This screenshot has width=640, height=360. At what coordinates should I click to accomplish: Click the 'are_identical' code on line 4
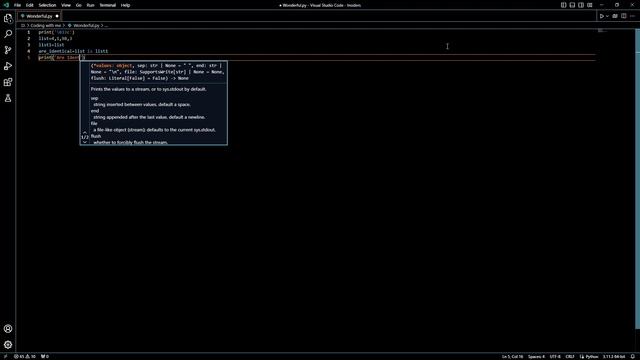pos(55,51)
